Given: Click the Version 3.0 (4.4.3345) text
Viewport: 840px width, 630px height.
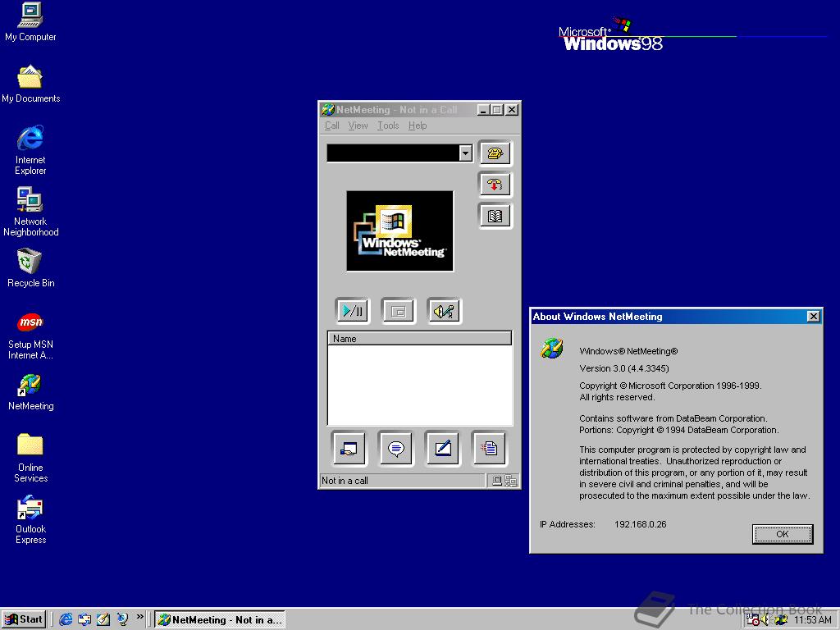Looking at the screenshot, I should click(624, 368).
